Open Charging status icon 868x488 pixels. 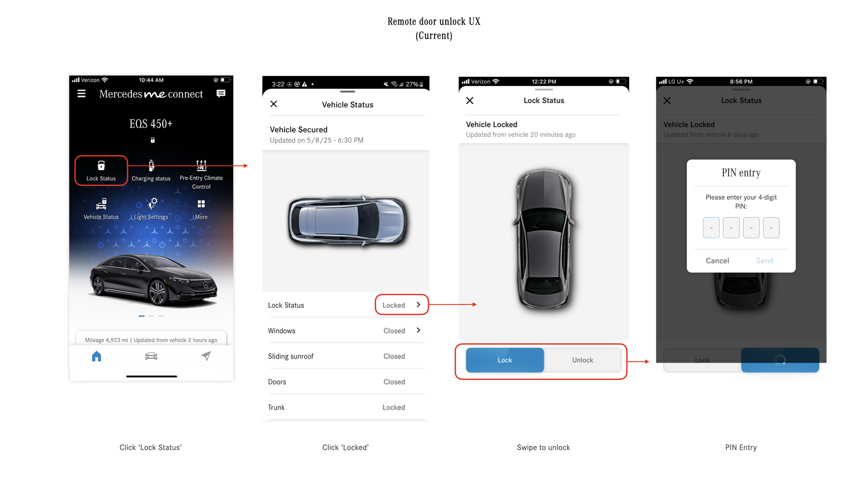(x=151, y=170)
